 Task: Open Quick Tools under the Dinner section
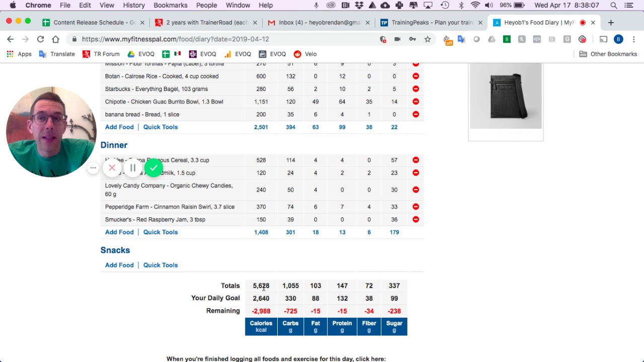coord(160,232)
